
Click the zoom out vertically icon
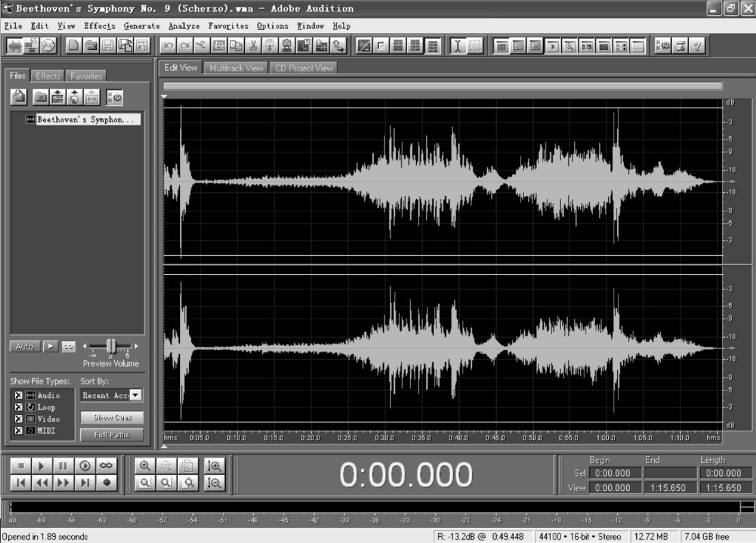point(214,482)
